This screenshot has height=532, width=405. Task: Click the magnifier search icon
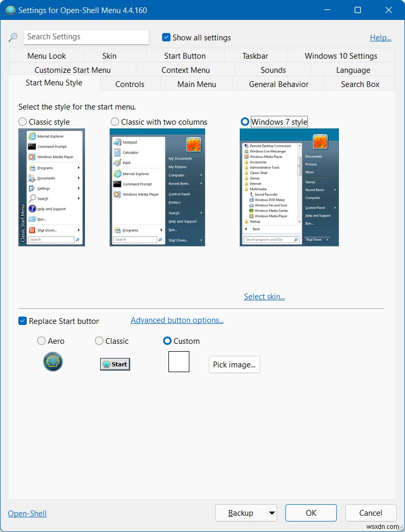point(13,37)
